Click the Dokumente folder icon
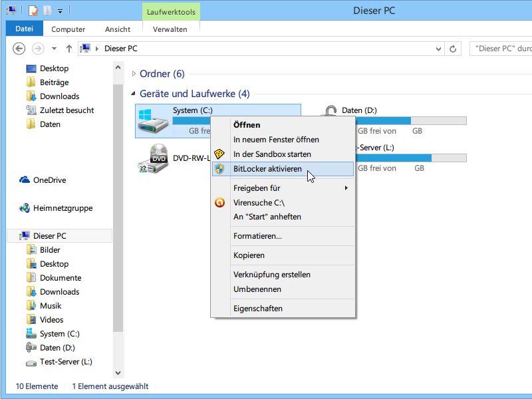 click(31, 277)
